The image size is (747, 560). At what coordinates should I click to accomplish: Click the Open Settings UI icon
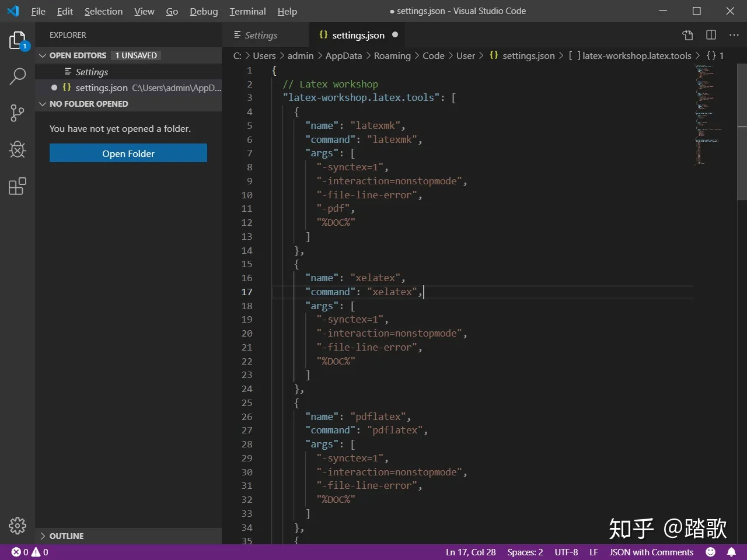(687, 35)
